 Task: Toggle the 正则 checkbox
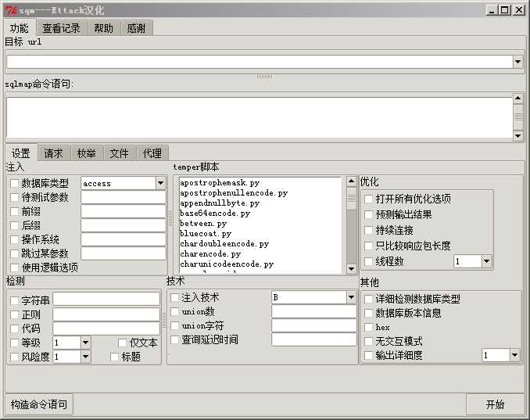point(15,315)
